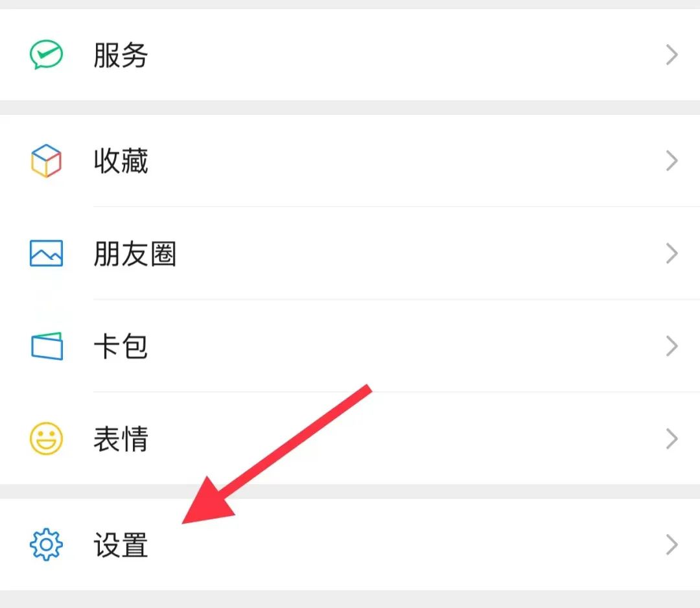
Task: Open the Services (服务) menu entry
Action: pos(121,55)
